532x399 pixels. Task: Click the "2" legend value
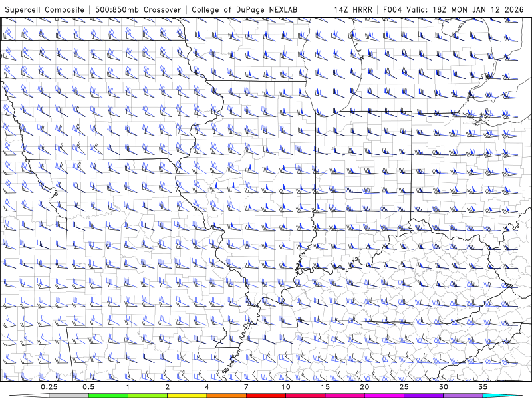click(168, 387)
